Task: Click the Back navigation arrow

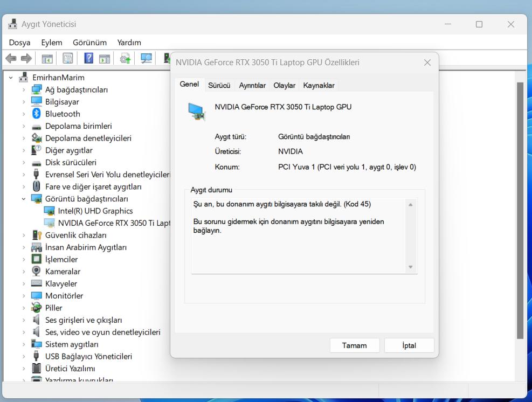Action: 11,58
